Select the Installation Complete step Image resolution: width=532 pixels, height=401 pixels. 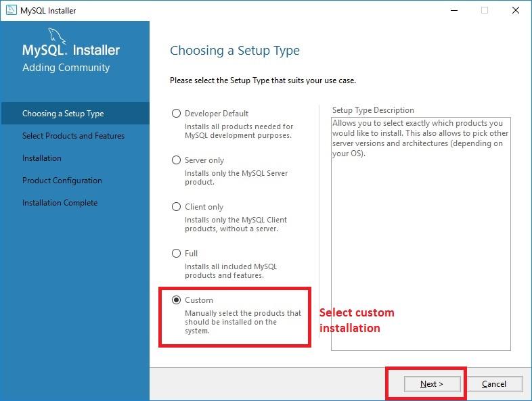coord(60,203)
